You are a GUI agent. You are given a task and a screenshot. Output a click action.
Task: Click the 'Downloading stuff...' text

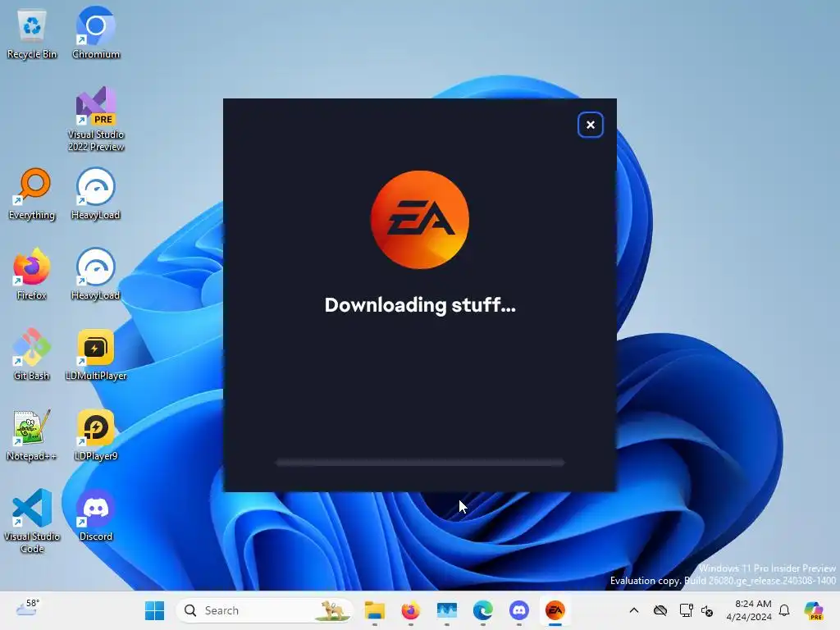pyautogui.click(x=420, y=305)
